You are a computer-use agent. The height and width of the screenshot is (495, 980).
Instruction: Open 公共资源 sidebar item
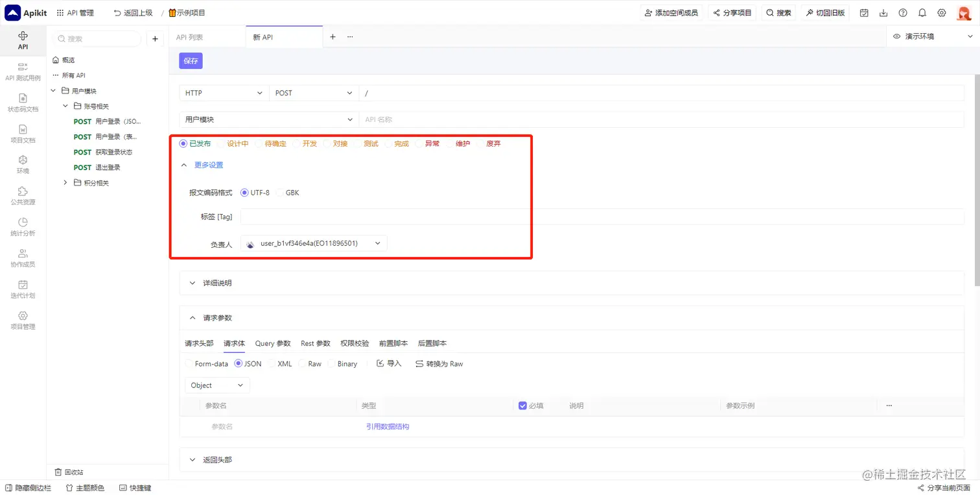pos(23,196)
